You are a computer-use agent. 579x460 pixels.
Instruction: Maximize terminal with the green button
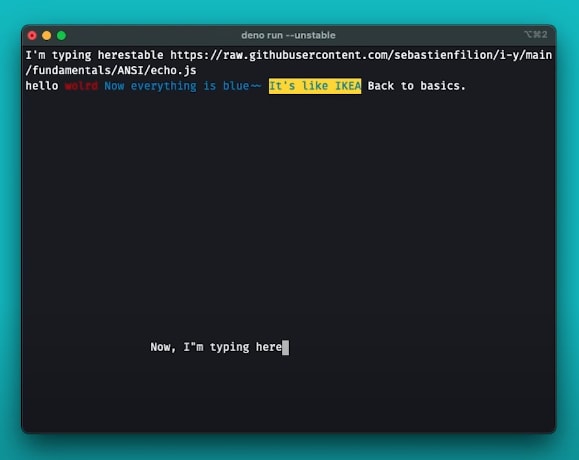61,35
